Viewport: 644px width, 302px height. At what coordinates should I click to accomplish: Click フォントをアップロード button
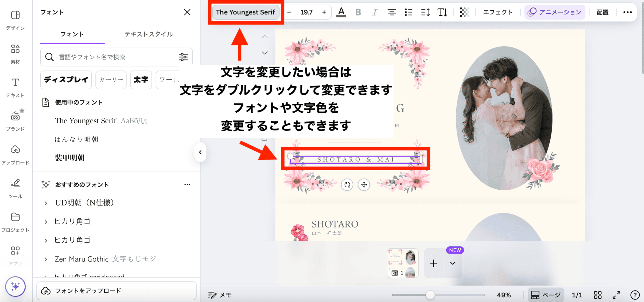[x=116, y=291]
